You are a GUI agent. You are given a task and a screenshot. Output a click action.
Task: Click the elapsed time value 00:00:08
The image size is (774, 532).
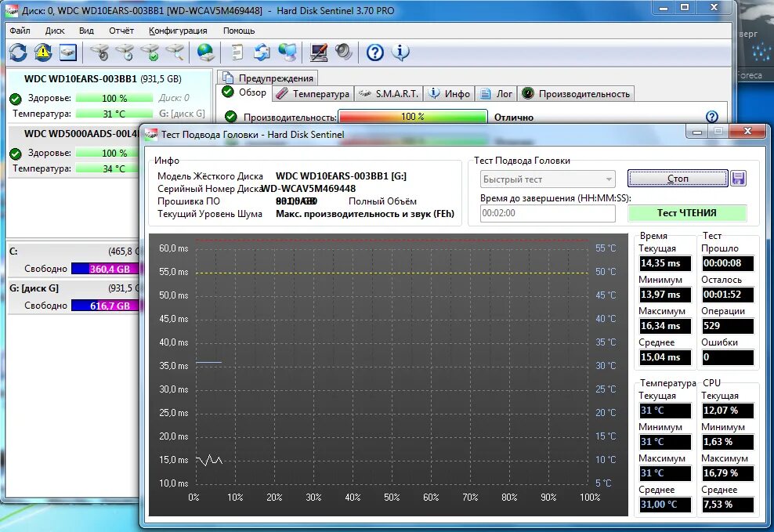pyautogui.click(x=728, y=263)
